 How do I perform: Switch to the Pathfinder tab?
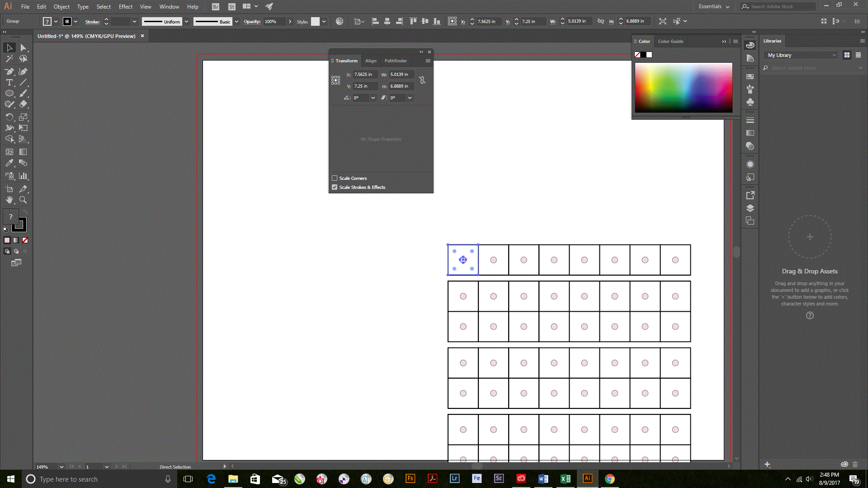pyautogui.click(x=395, y=61)
